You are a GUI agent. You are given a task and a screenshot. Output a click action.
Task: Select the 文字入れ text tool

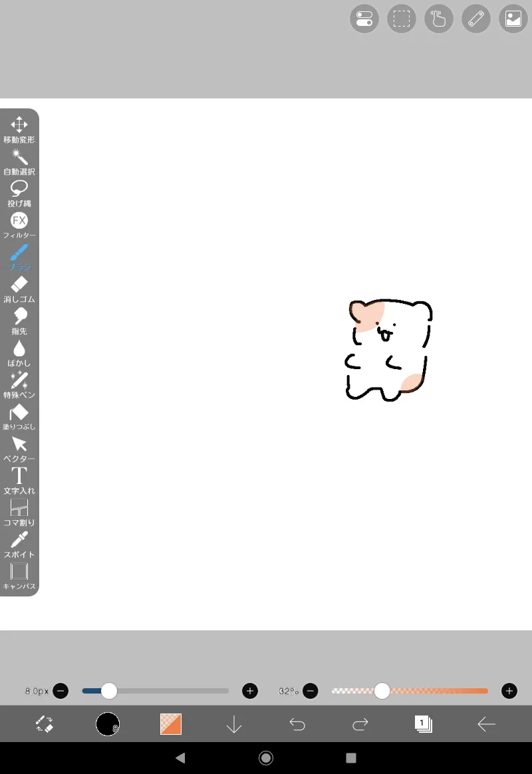tap(19, 481)
